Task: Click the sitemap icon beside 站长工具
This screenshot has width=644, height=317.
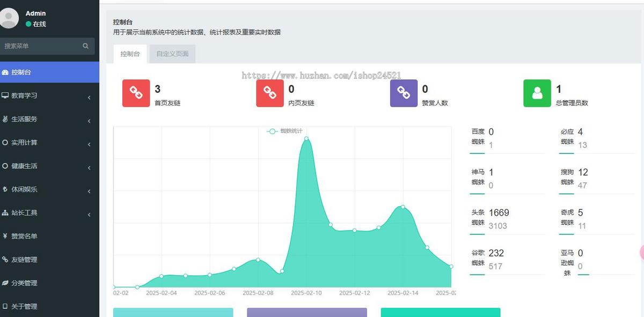Action: coord(5,213)
